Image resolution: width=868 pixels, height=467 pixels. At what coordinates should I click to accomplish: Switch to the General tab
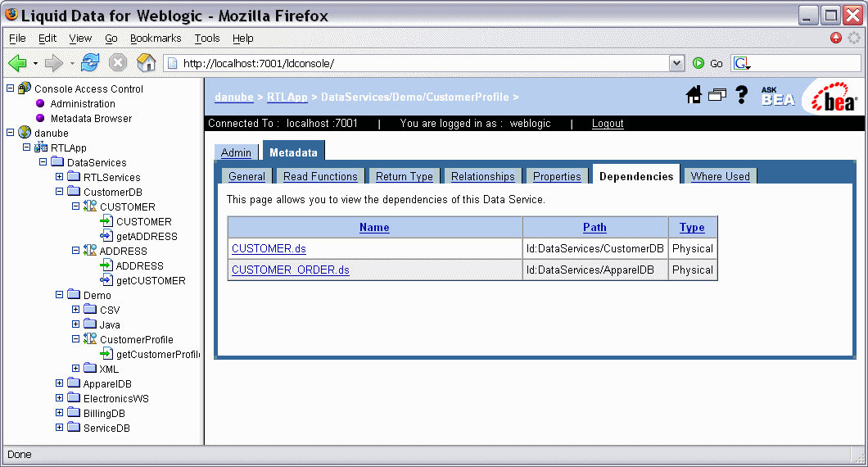click(247, 176)
